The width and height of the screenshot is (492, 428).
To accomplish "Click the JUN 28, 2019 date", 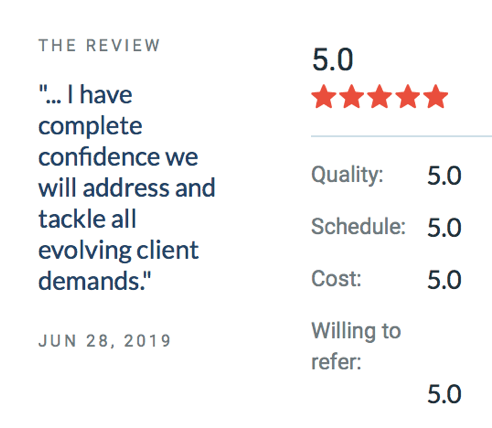I will 105,341.
